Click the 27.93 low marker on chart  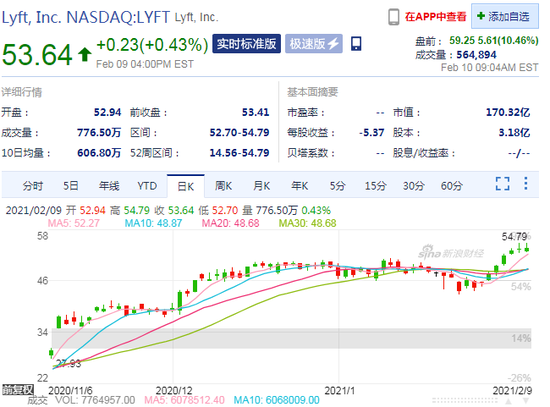[68, 363]
